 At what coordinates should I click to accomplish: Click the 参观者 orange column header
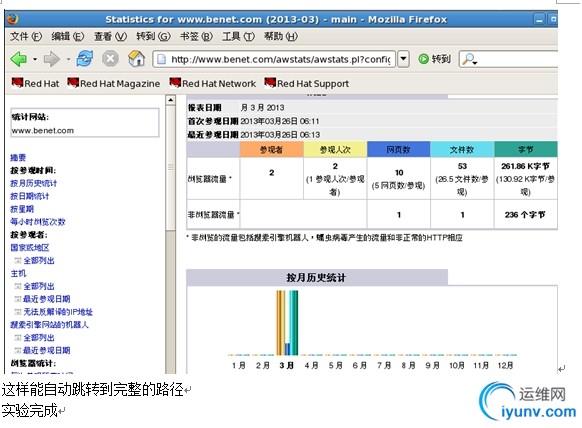tap(271, 149)
